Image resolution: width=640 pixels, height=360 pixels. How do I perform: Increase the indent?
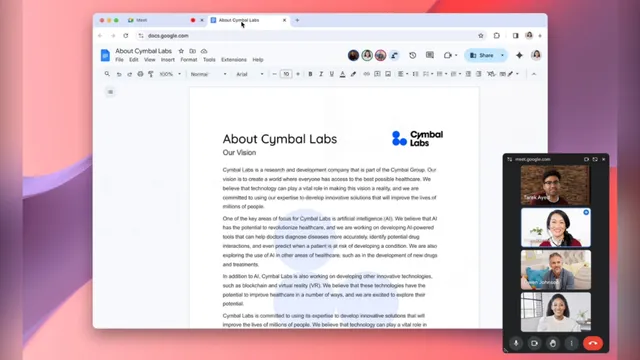point(479,74)
